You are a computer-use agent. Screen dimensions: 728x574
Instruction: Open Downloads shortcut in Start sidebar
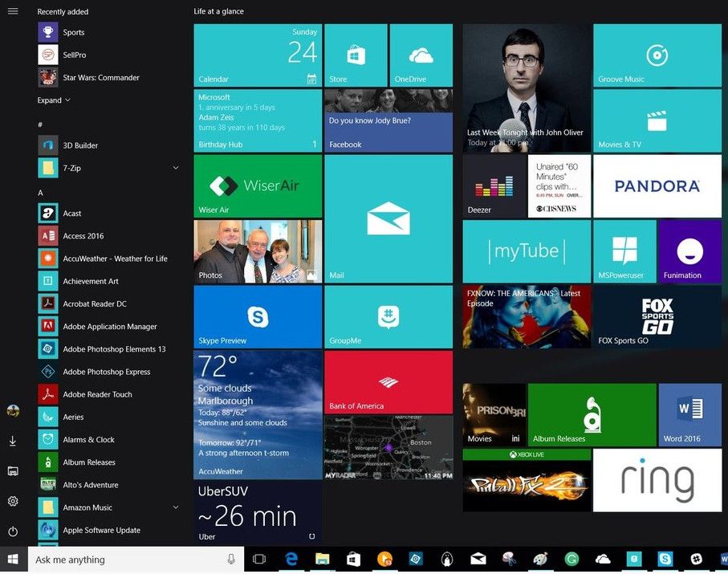(x=13, y=441)
